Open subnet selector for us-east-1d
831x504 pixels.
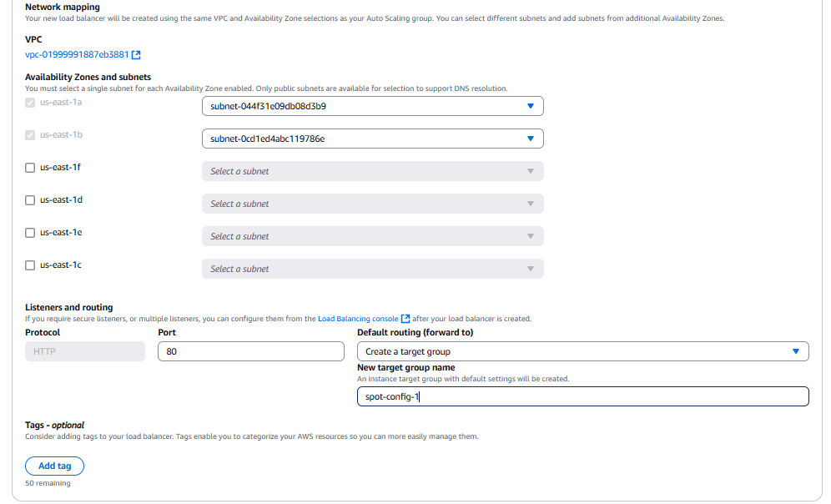pyautogui.click(x=372, y=204)
